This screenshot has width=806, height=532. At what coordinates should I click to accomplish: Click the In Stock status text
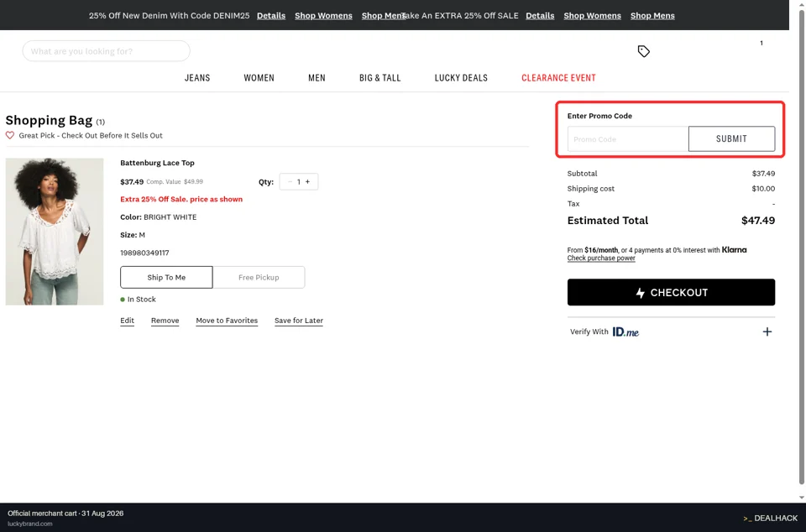pos(141,300)
